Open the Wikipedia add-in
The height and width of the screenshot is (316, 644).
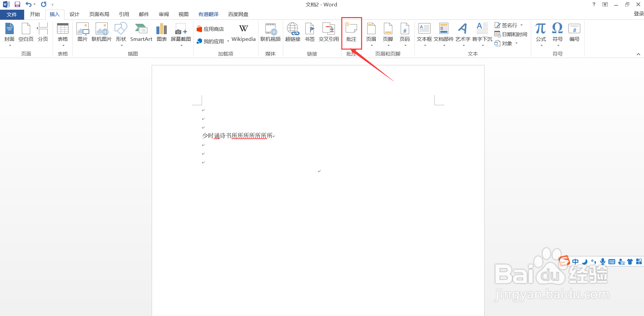click(x=244, y=33)
